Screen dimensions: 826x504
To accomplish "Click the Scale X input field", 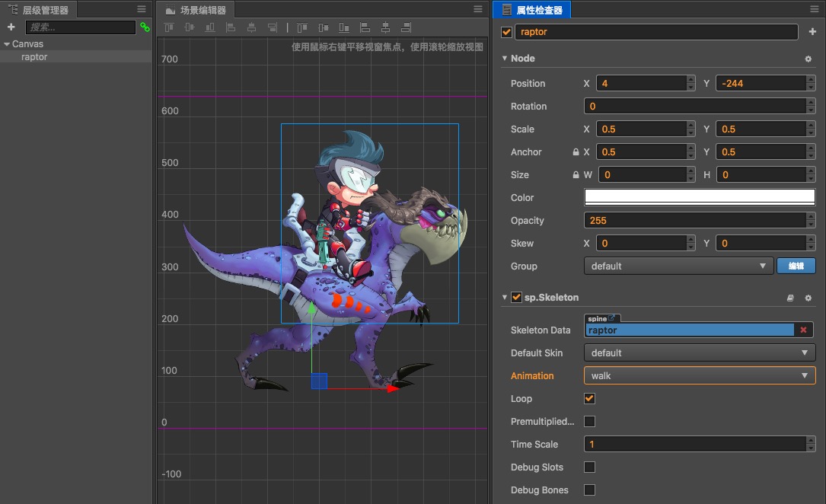I will click(642, 129).
